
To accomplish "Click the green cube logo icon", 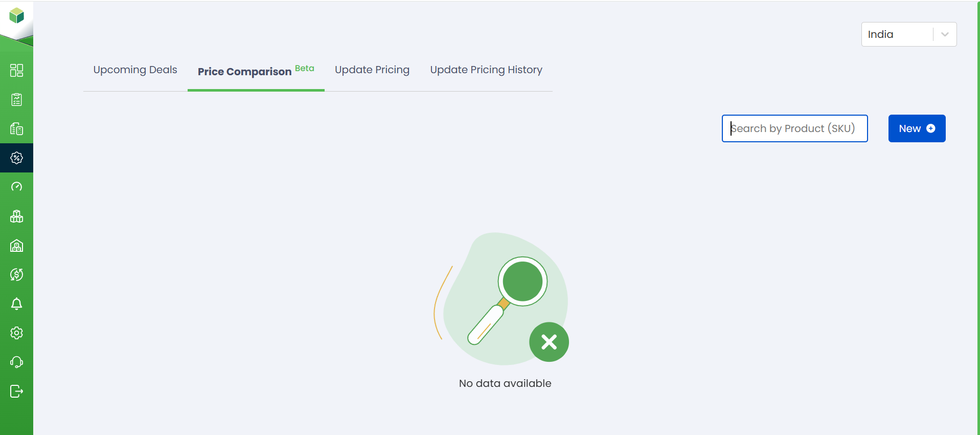I will coord(16,16).
